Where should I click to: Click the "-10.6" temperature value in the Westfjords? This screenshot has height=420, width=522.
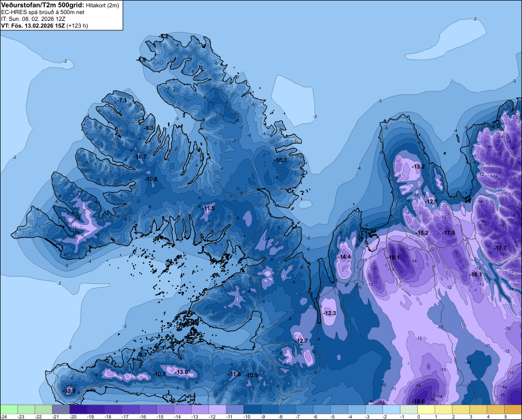click(151, 179)
